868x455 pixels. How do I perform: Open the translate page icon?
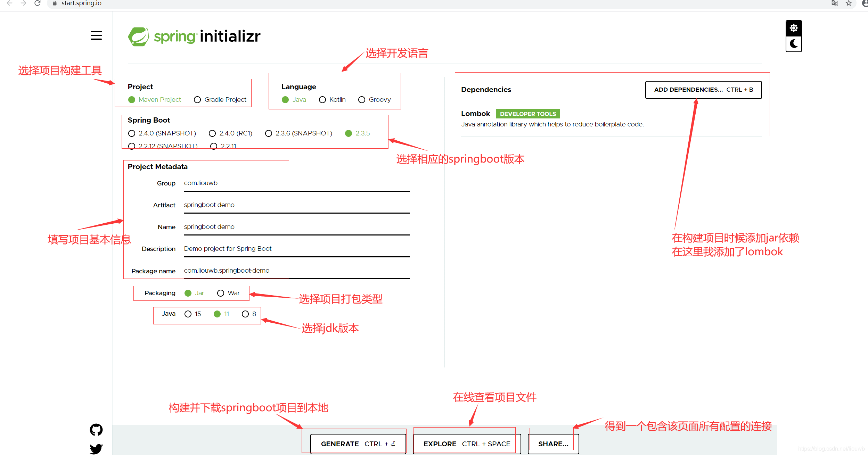pos(835,3)
